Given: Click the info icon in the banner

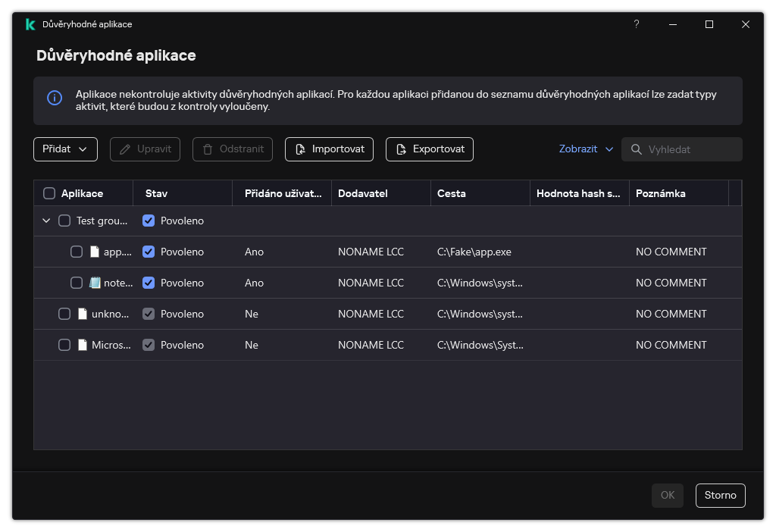Looking at the screenshot, I should coord(55,98).
